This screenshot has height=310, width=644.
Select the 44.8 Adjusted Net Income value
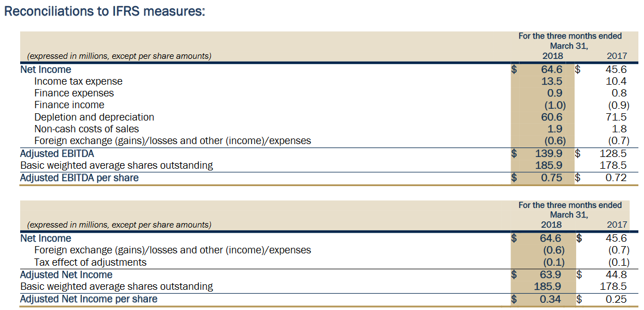[x=616, y=275]
